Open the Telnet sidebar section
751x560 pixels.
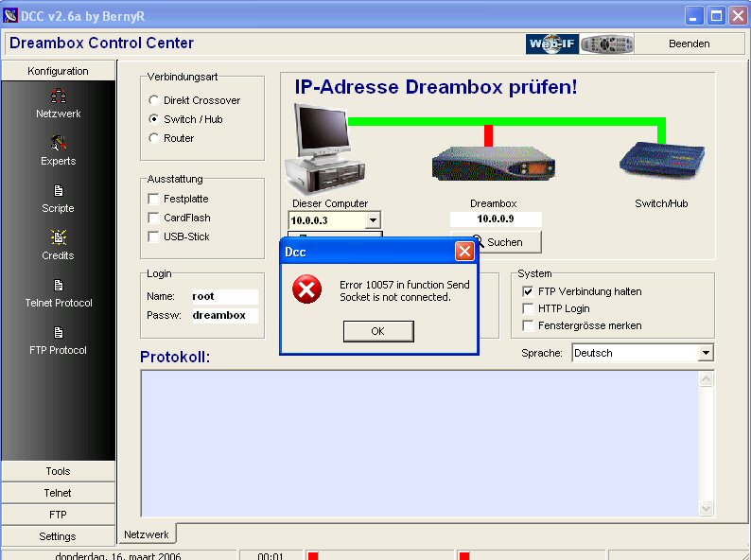point(58,493)
